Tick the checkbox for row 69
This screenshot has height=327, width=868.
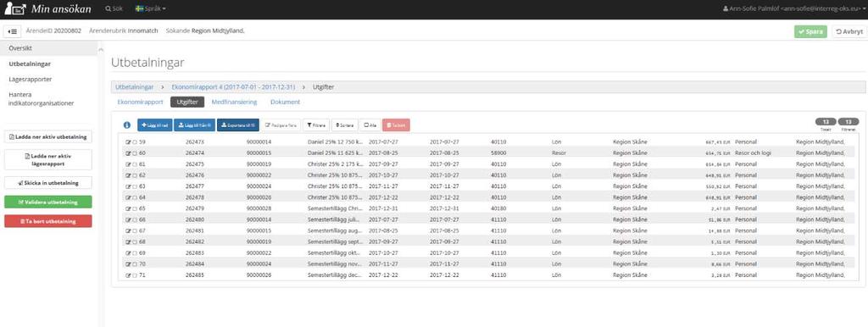click(135, 252)
